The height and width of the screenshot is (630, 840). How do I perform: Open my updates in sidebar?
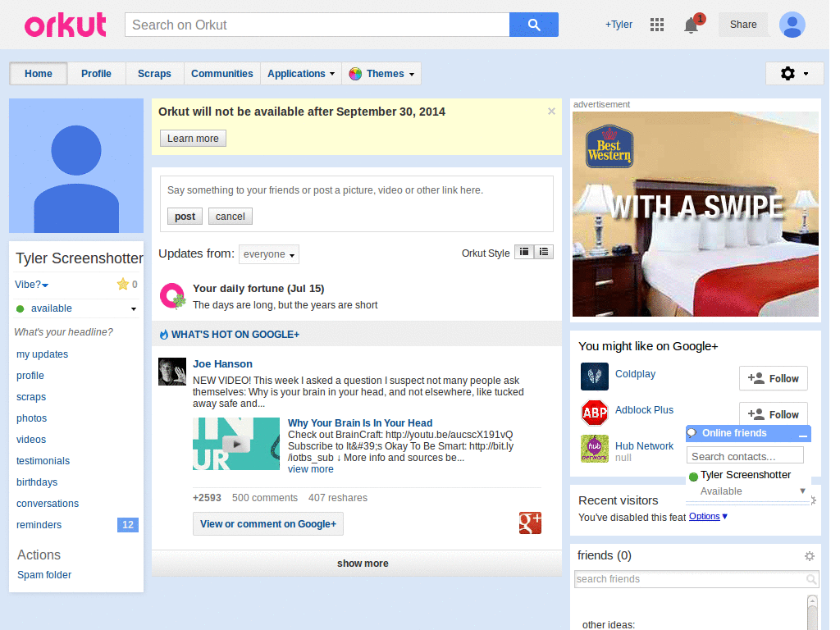(x=43, y=354)
